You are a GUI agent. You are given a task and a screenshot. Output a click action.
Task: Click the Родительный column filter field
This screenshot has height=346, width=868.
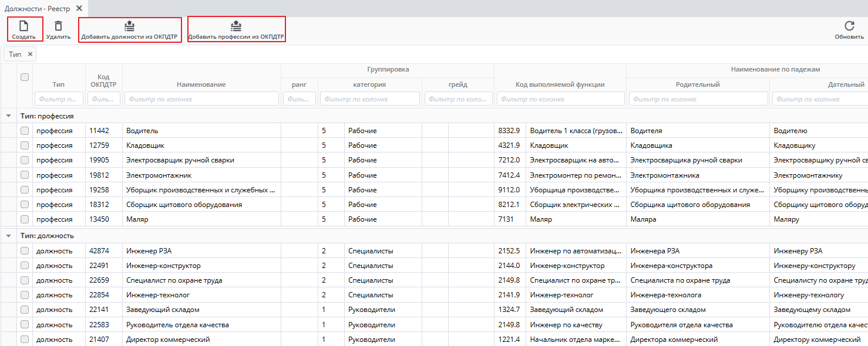(x=698, y=99)
